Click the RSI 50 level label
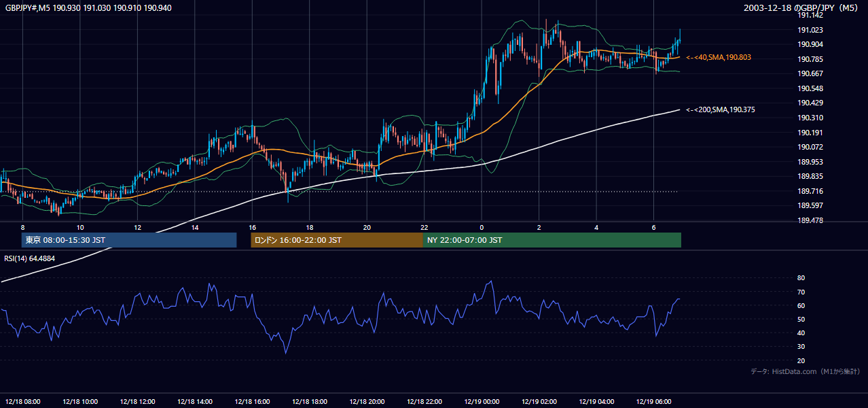This screenshot has width=868, height=408. pos(801,319)
